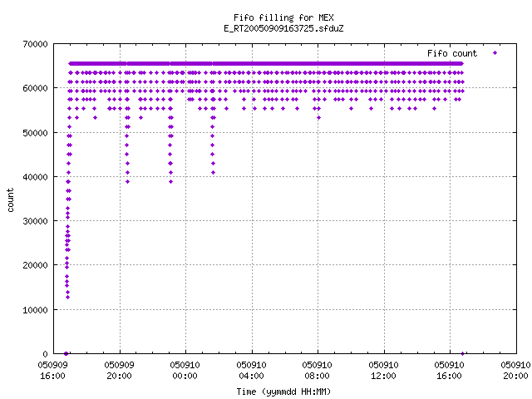Click the x-axis tick label 050910 12:00

pyautogui.click(x=384, y=370)
